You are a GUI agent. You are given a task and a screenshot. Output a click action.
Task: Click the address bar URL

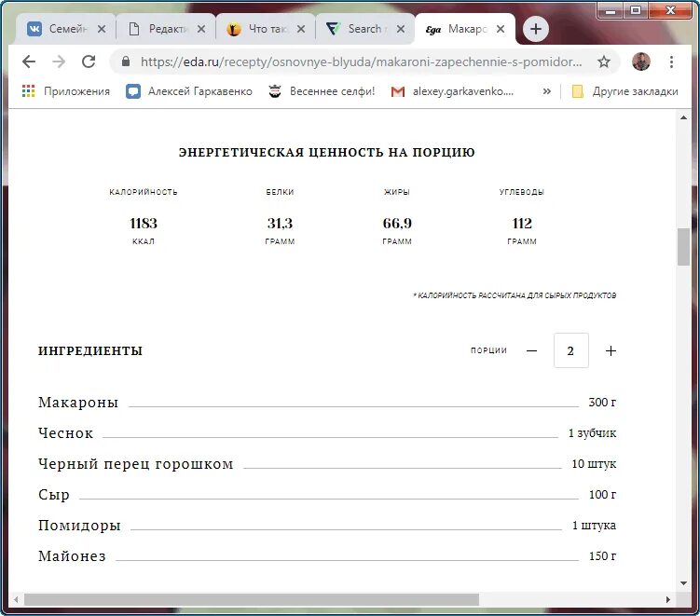[x=361, y=62]
